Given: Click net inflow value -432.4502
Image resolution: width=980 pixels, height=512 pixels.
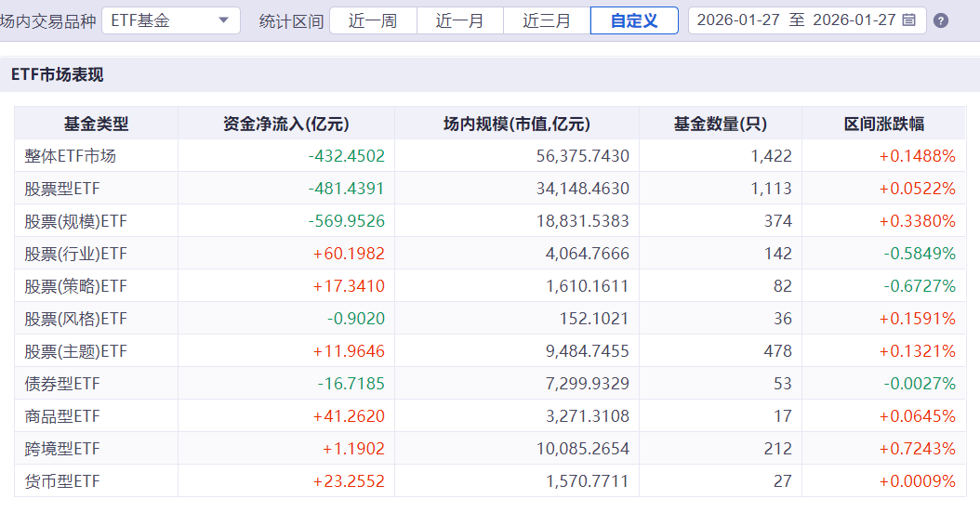Looking at the screenshot, I should click(x=347, y=156).
